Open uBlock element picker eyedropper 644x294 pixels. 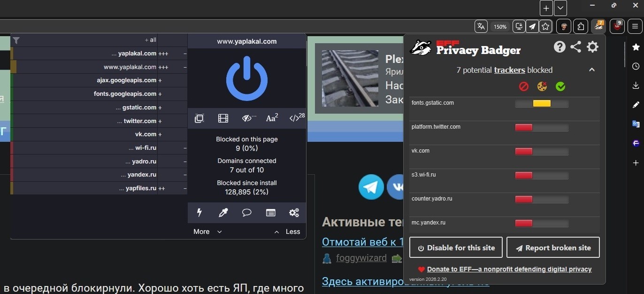pos(223,213)
